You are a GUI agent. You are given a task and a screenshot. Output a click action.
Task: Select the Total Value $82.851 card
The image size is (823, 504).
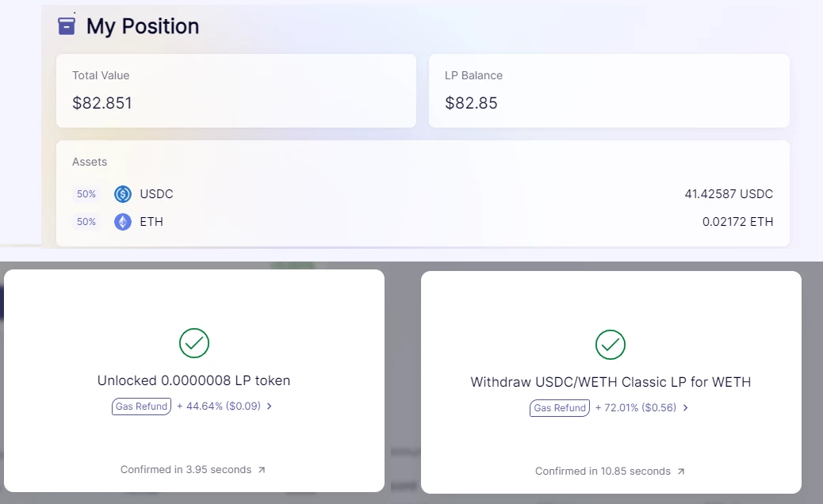236,90
